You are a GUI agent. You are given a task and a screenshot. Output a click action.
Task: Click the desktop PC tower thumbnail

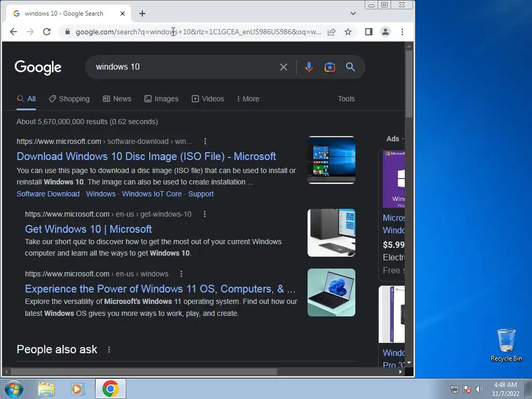pyautogui.click(x=331, y=233)
